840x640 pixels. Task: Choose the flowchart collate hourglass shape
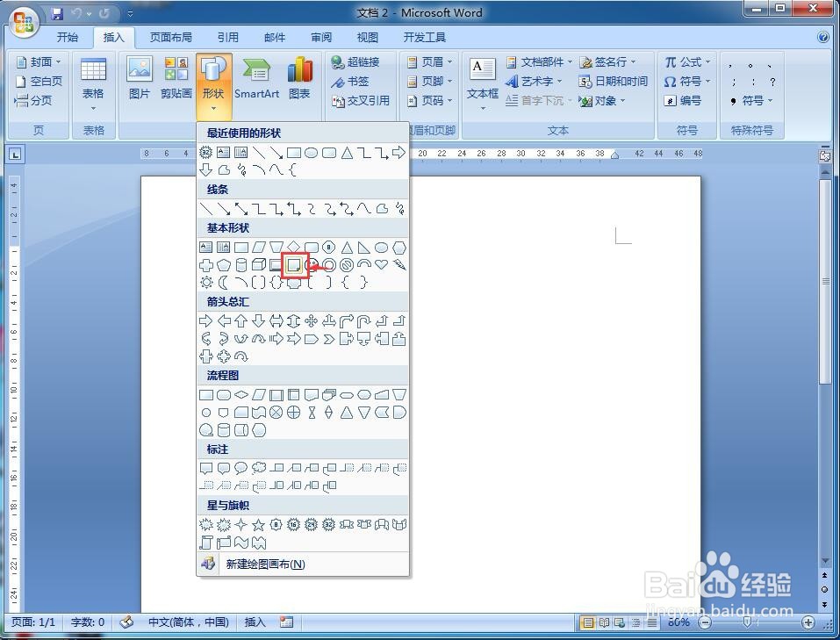(312, 413)
